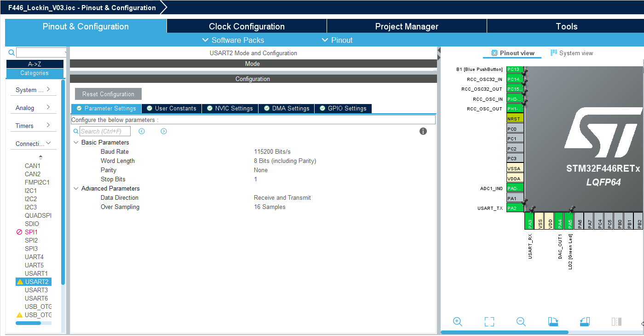Click the category list horizontal scrollbar

[28, 323]
